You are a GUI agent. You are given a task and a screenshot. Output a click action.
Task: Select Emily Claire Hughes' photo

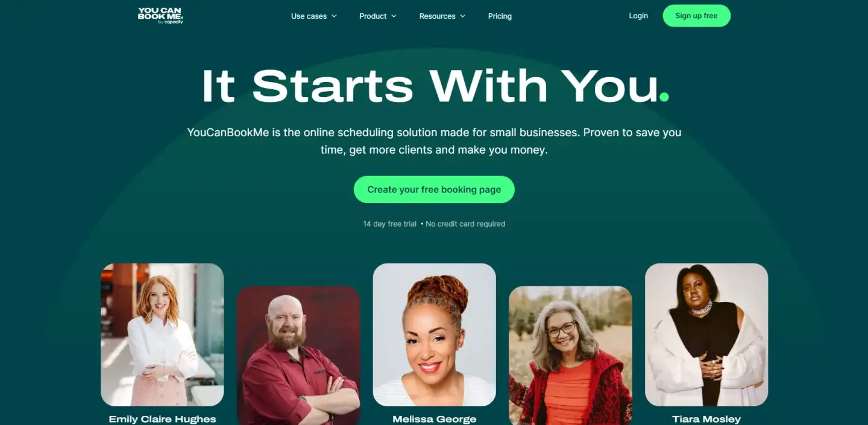point(162,335)
